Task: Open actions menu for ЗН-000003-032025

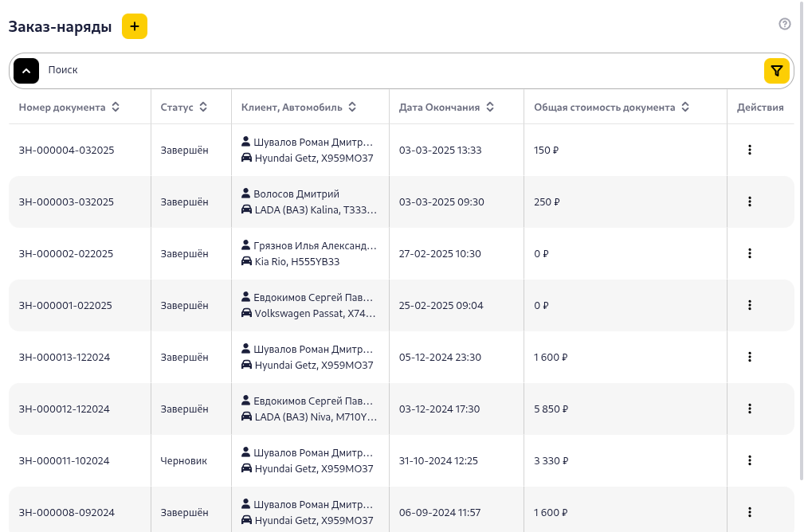Action: pyautogui.click(x=749, y=201)
